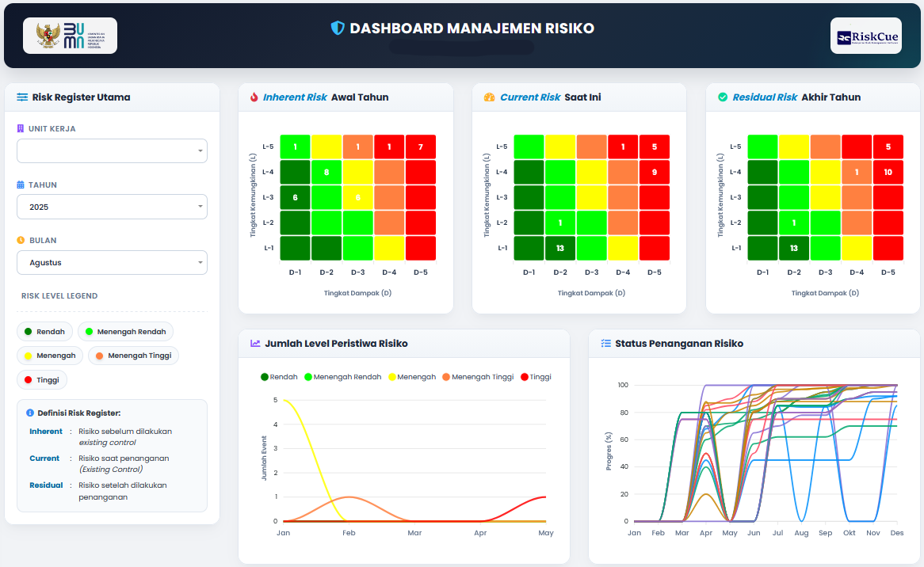Click the Risk Level Legend heading
The image size is (924, 567).
pyautogui.click(x=59, y=296)
